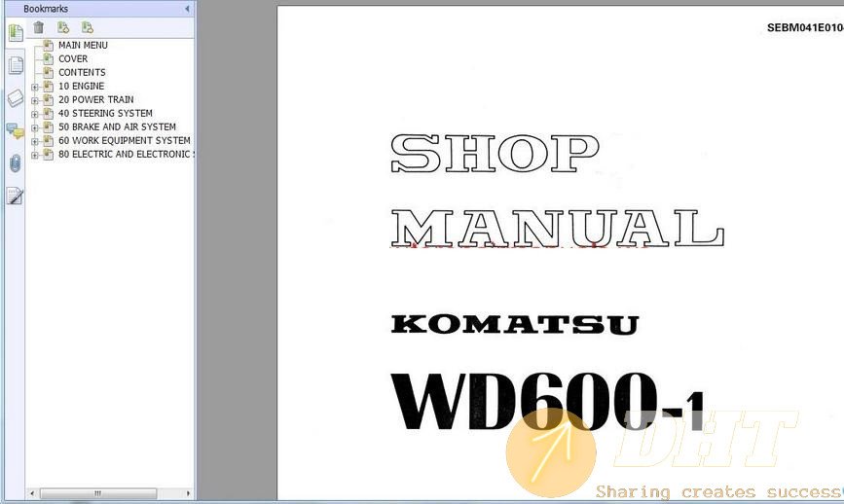Open the Comments panel icon
The image size is (844, 504).
(x=15, y=130)
